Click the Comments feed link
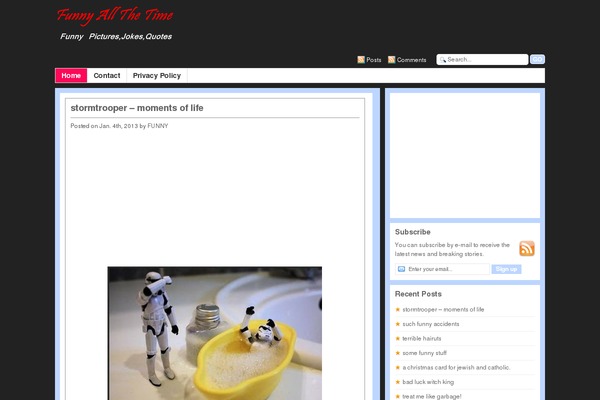This screenshot has height=400, width=600. pos(411,60)
